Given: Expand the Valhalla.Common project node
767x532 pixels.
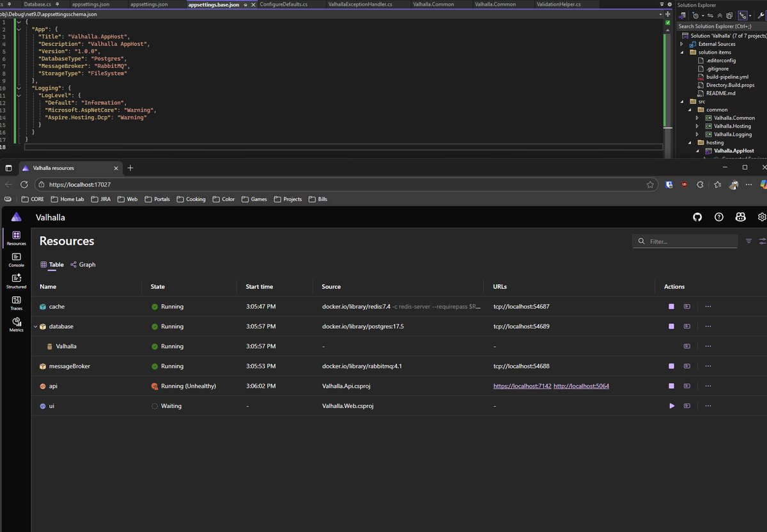Looking at the screenshot, I should click(x=698, y=118).
